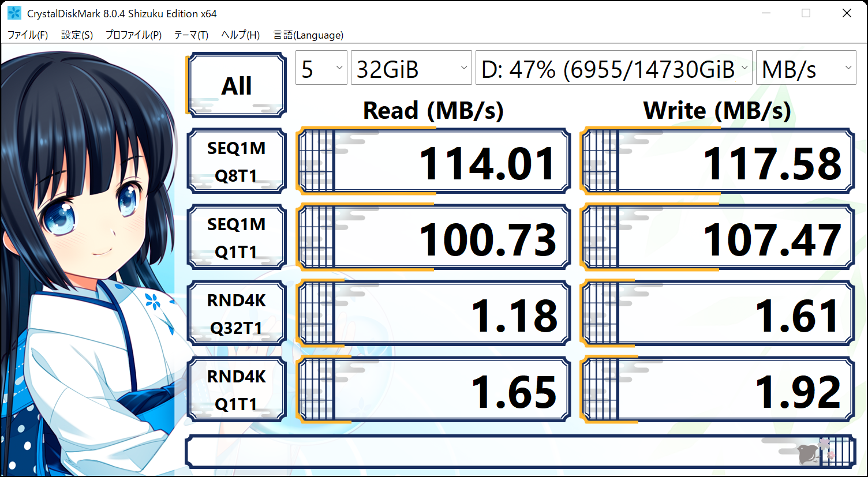Open the test count dropdown showing 5
The width and height of the screenshot is (868, 477).
pos(321,67)
